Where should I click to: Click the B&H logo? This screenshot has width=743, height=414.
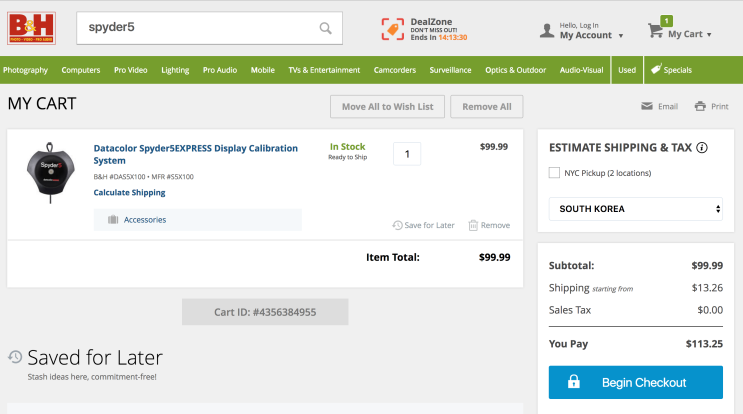click(x=31, y=28)
